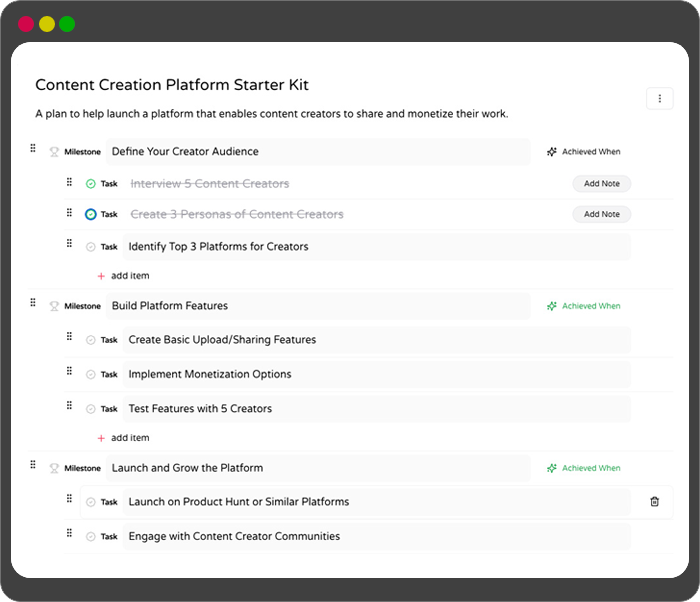Mark Identify Top 3 Platforms as complete
The width and height of the screenshot is (700, 602).
91,247
